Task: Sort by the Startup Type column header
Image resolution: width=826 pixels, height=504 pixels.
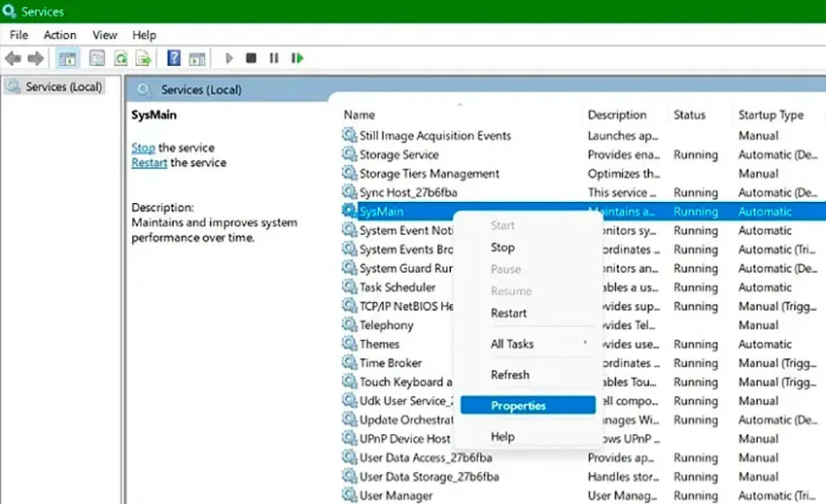Action: tap(771, 115)
